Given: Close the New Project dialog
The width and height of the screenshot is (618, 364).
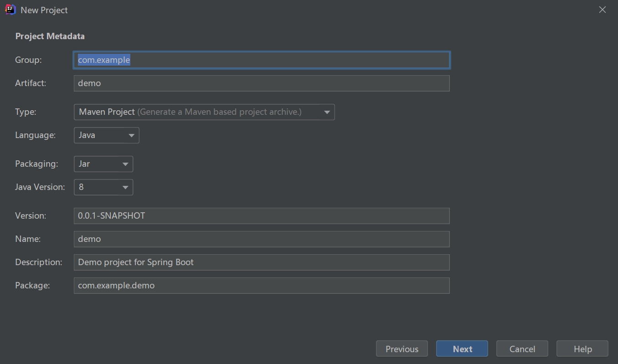Looking at the screenshot, I should [602, 10].
